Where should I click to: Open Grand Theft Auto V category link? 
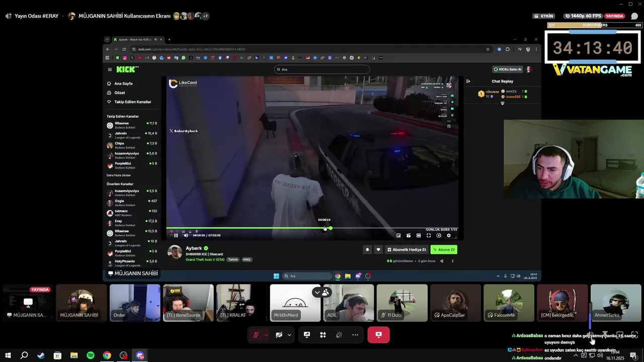(205, 259)
